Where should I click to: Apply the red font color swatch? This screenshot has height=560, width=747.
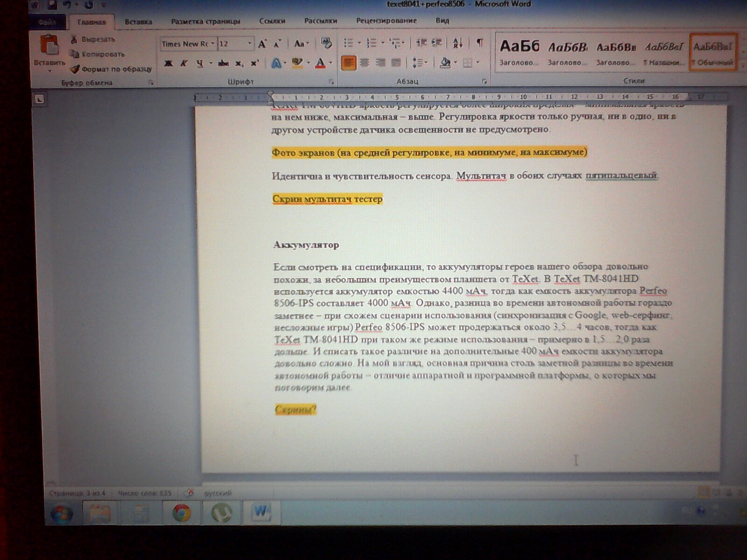point(320,63)
